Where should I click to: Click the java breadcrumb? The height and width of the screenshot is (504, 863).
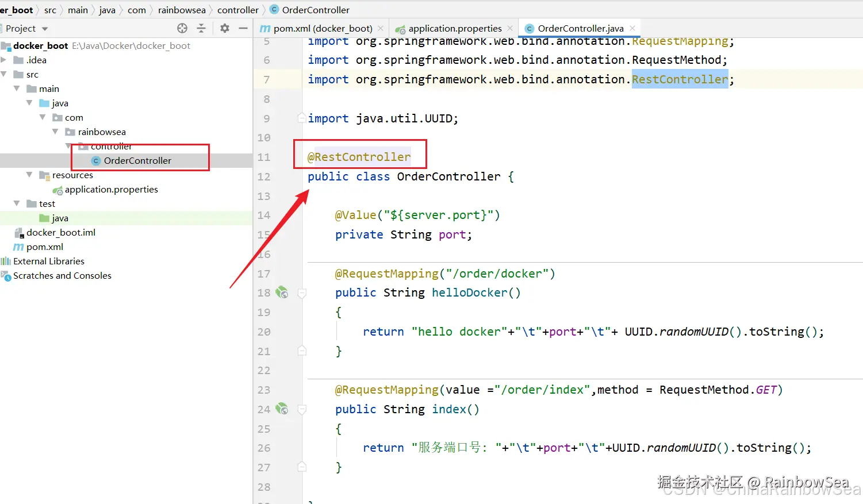click(x=107, y=10)
